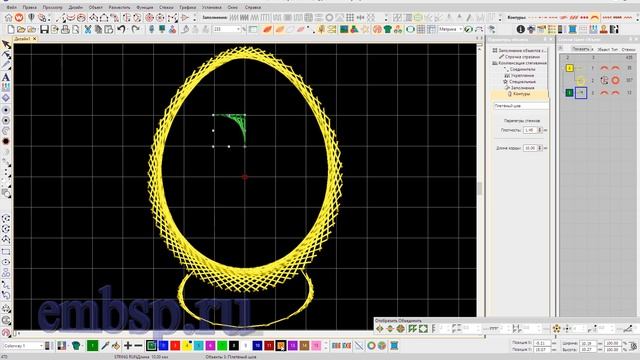Remove a color with the minus icon
The width and height of the screenshot is (640, 360).
(138, 346)
